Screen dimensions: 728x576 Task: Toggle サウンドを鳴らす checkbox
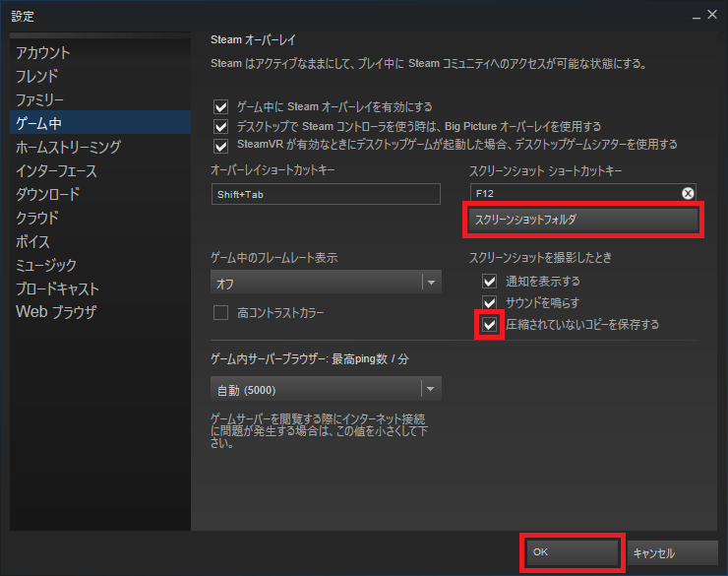point(489,302)
